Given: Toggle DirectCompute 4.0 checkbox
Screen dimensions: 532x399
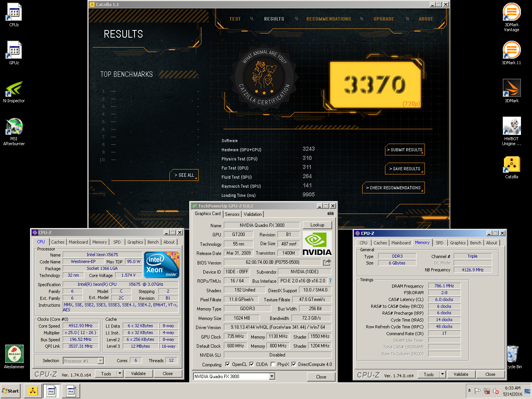Looking at the screenshot, I should (x=294, y=364).
